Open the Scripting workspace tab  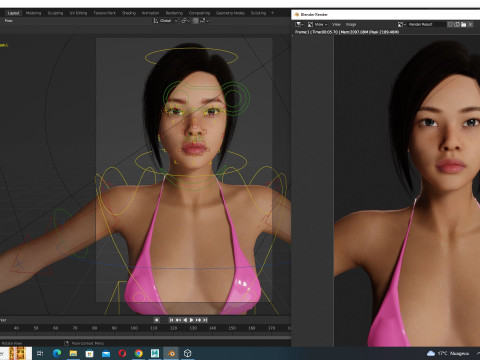pos(258,13)
